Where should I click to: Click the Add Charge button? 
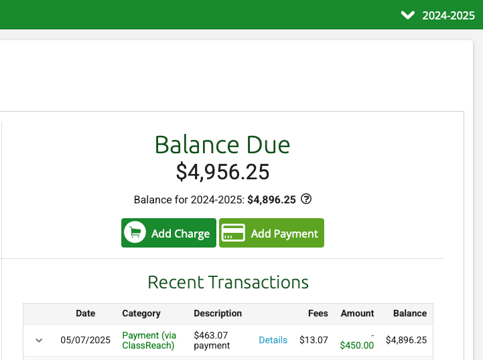click(x=169, y=233)
